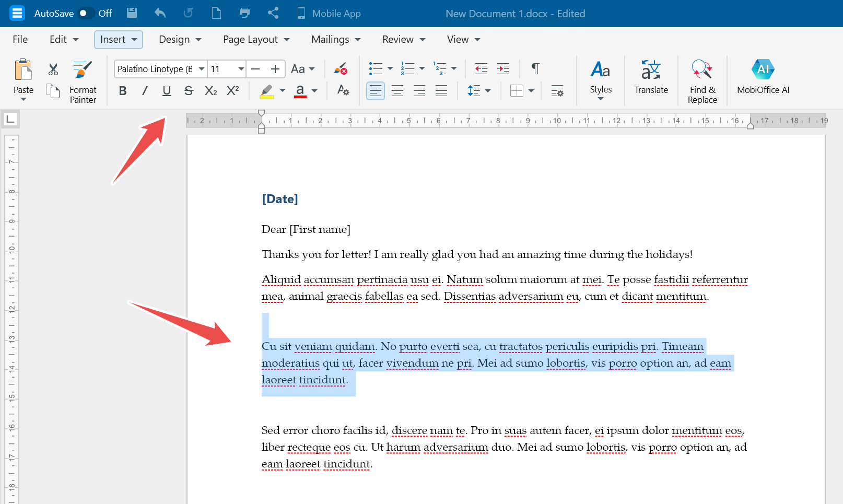Increase paragraph indent
The height and width of the screenshot is (504, 843).
pos(504,69)
